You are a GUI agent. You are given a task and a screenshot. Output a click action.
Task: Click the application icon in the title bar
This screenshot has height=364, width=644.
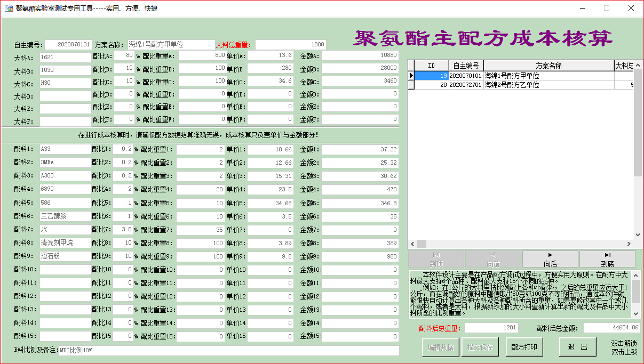(x=9, y=9)
